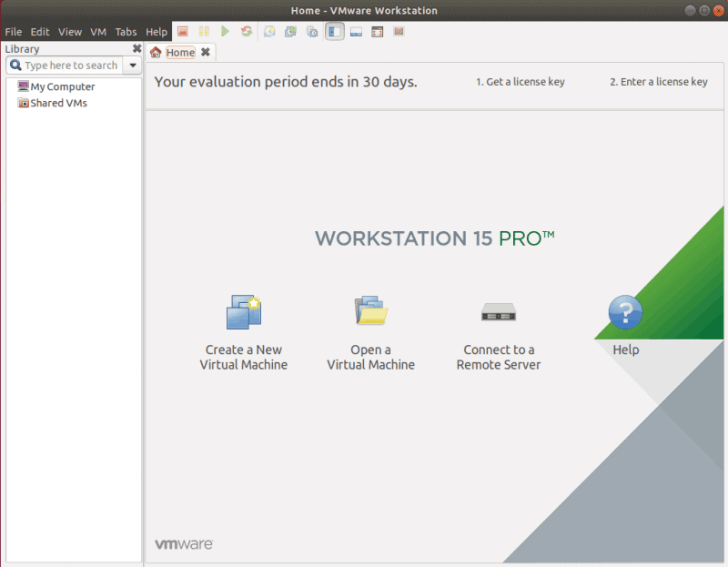Switch to the Home tab
728x567 pixels.
pyautogui.click(x=180, y=53)
